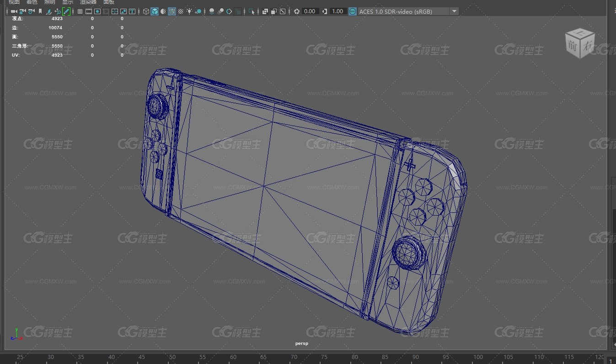Open the 渲染器 panel menu
This screenshot has width=616, height=364.
coord(88,2)
